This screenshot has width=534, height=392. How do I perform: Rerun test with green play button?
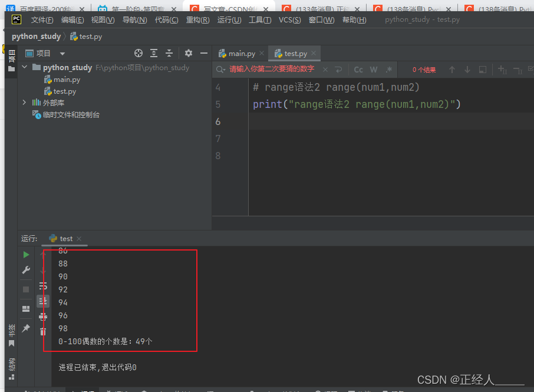click(26, 255)
